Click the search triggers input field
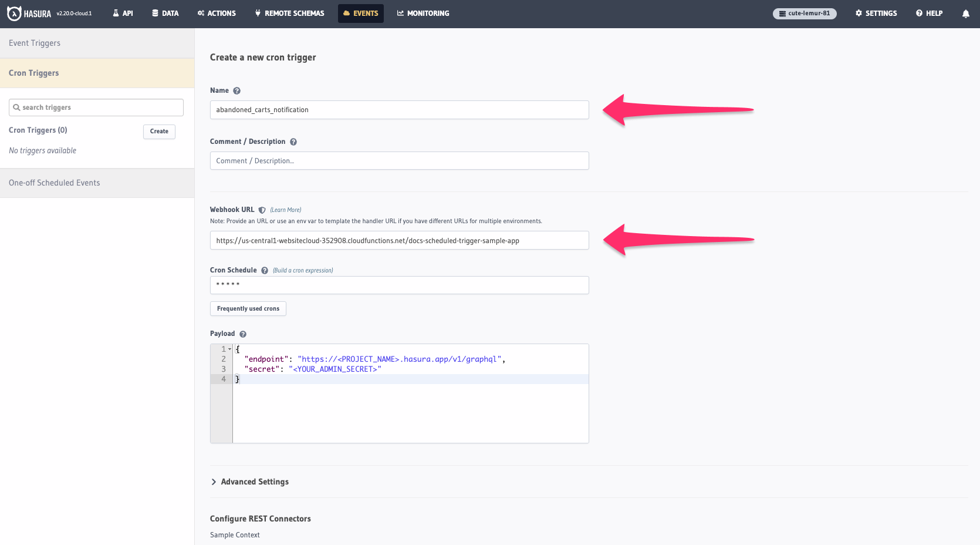 pyautogui.click(x=95, y=107)
